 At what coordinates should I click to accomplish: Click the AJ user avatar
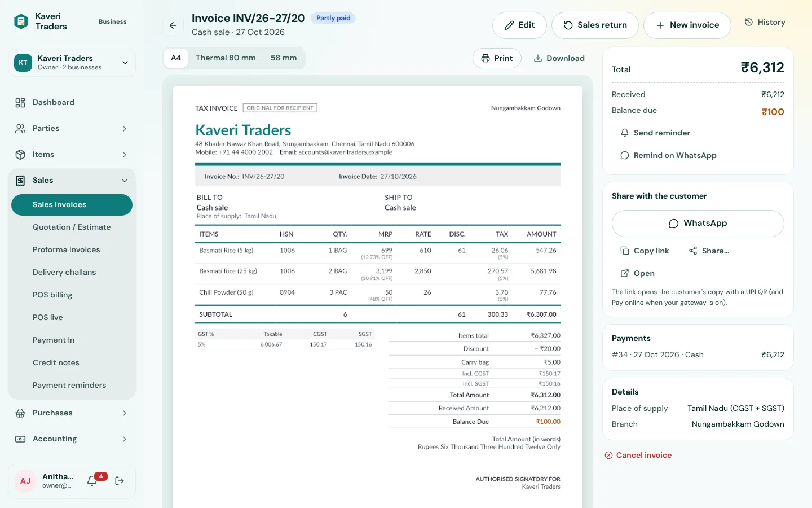[x=25, y=481]
